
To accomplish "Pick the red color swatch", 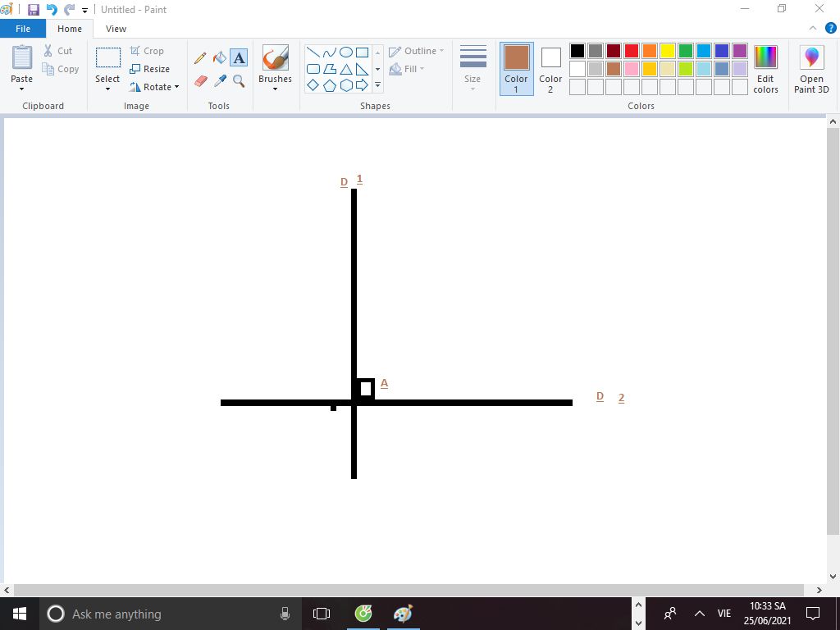I will [x=631, y=51].
